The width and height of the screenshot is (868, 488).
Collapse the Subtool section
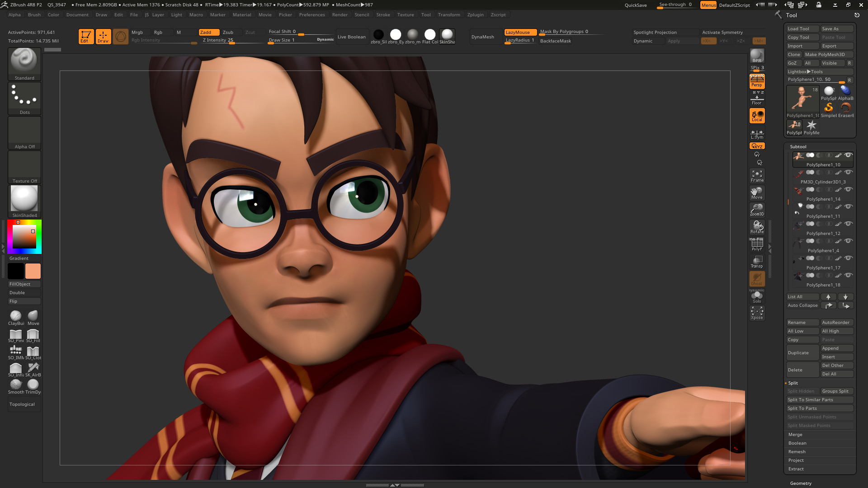point(798,146)
